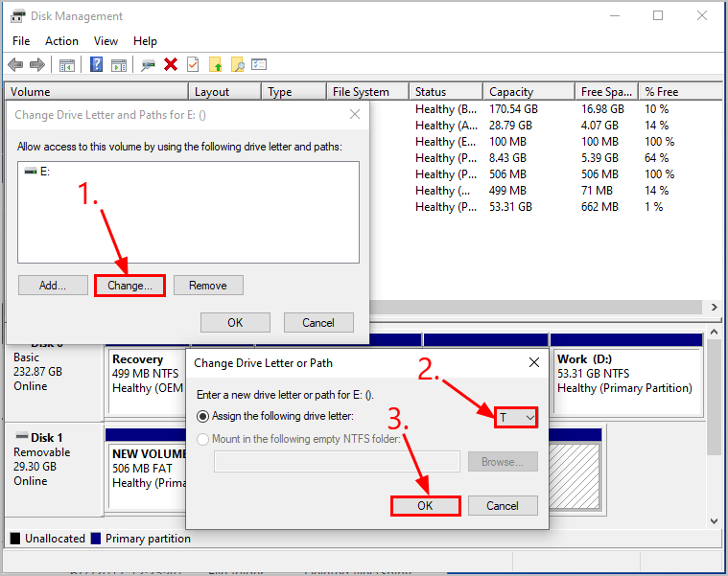Sort by the Layout column header
Image resolution: width=728 pixels, height=576 pixels.
coord(224,92)
